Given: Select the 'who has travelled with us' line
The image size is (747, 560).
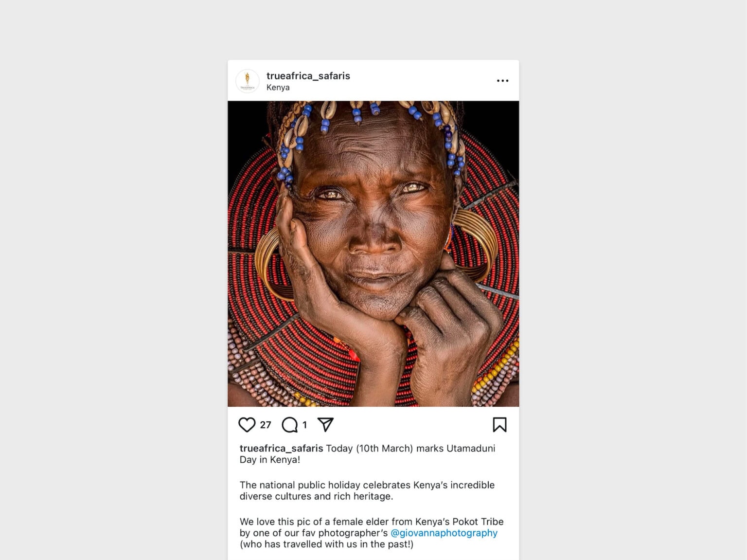Looking at the screenshot, I should (326, 544).
